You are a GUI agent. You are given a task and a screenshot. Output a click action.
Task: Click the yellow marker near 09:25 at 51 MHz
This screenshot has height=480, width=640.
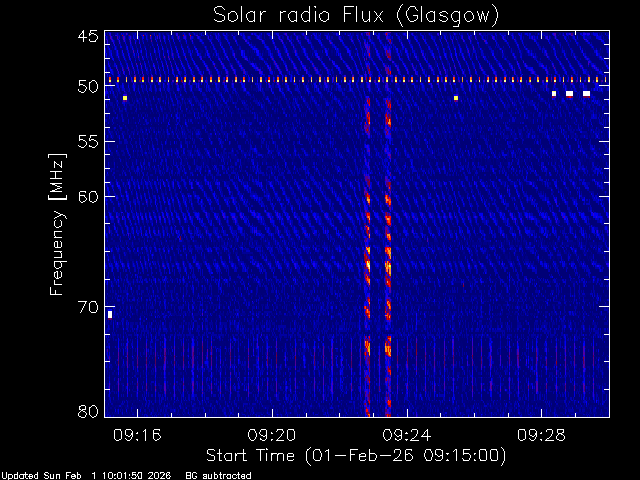(456, 98)
